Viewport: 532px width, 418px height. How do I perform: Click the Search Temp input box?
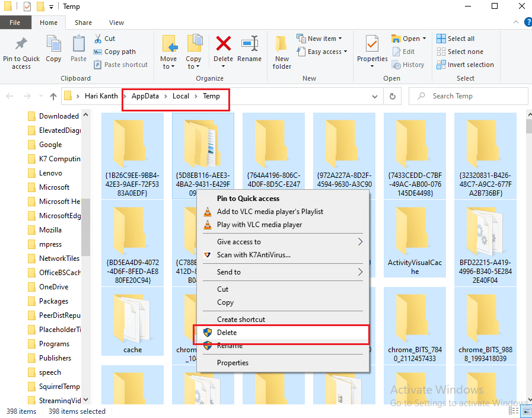click(468, 97)
